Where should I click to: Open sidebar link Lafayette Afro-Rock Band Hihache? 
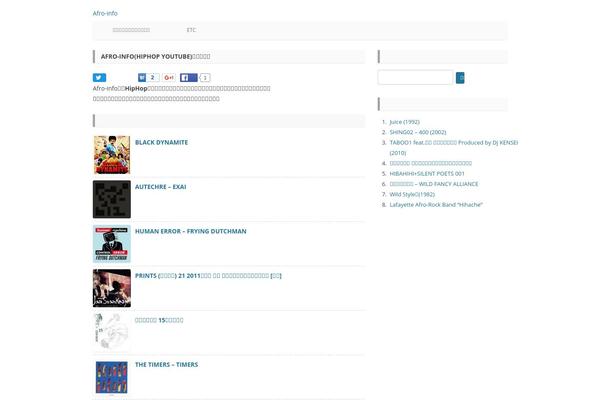[436, 204]
